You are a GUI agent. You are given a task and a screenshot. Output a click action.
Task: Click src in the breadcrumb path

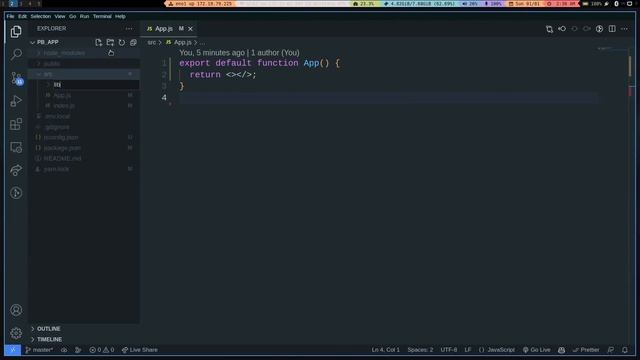151,42
